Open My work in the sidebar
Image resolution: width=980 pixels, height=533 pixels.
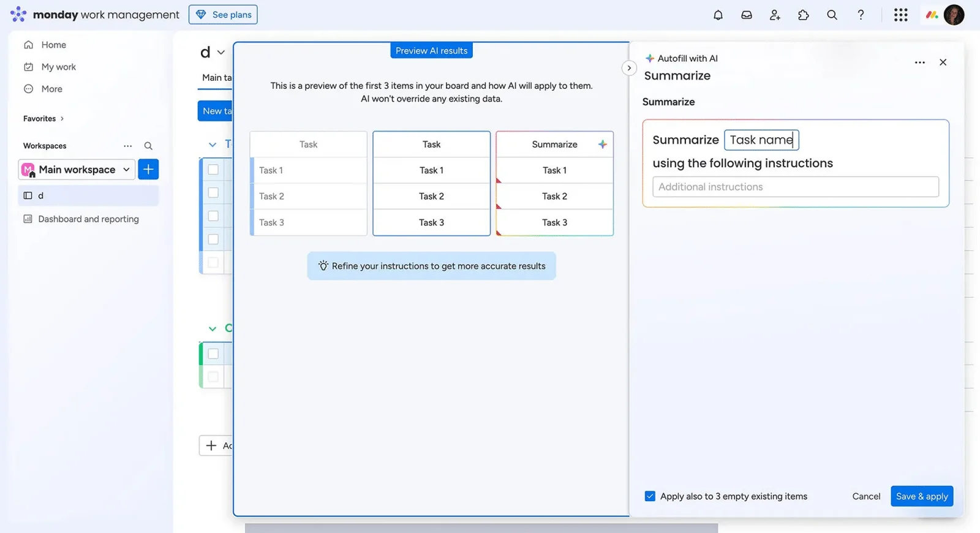(x=58, y=67)
